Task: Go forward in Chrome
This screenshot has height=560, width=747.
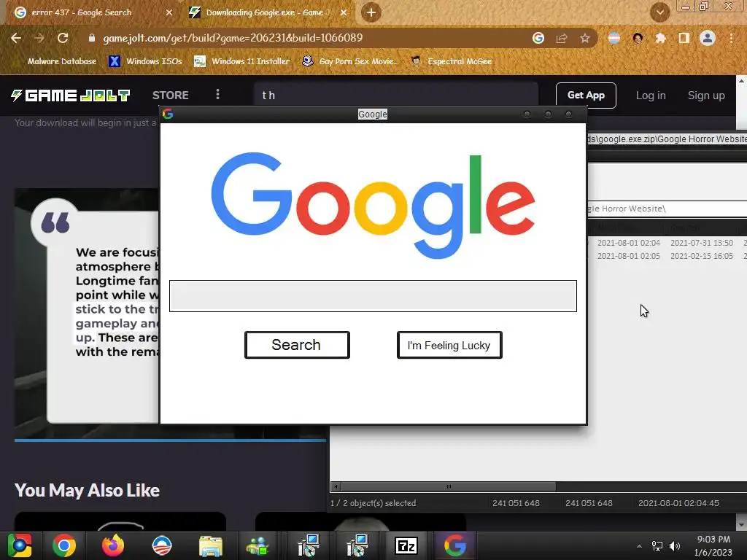Action: (39, 38)
